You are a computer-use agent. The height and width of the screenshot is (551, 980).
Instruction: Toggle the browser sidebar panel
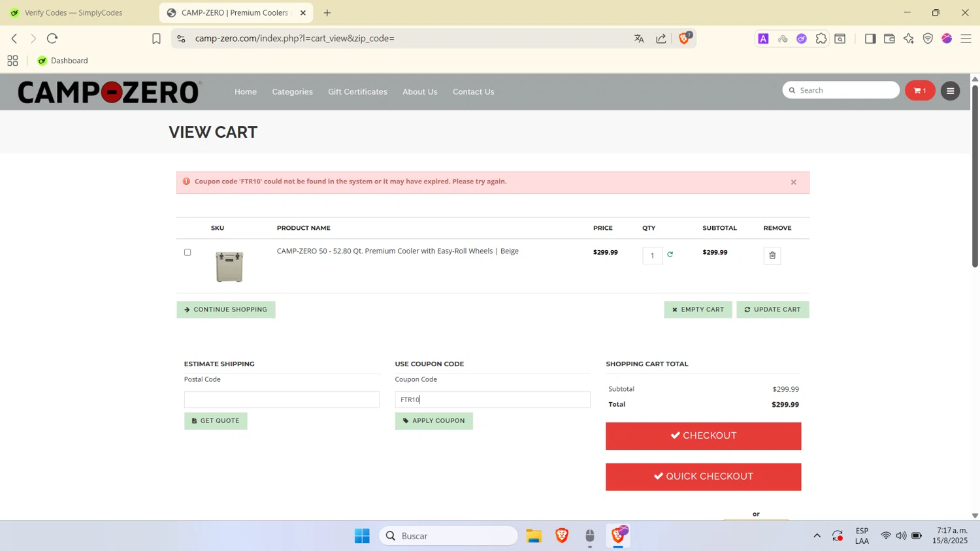pos(870,39)
